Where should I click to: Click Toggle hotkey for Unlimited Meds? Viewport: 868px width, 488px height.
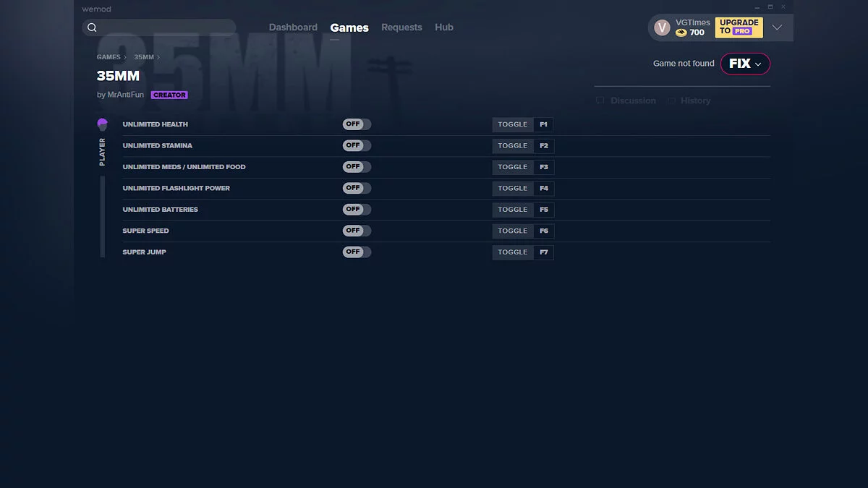point(513,167)
